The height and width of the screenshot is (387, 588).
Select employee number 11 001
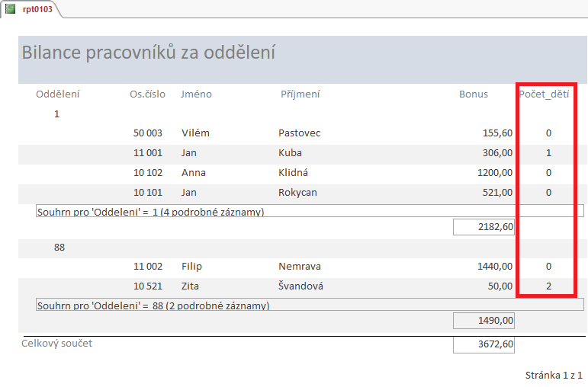pos(148,153)
